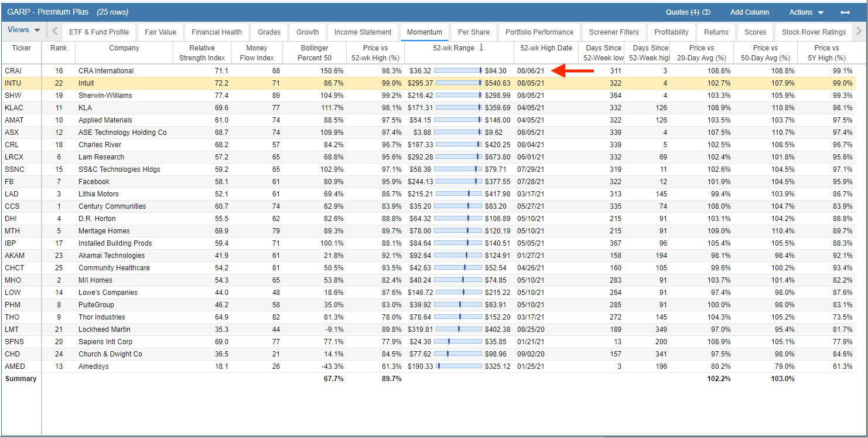
Task: Open the Financial Health tab
Action: click(217, 32)
